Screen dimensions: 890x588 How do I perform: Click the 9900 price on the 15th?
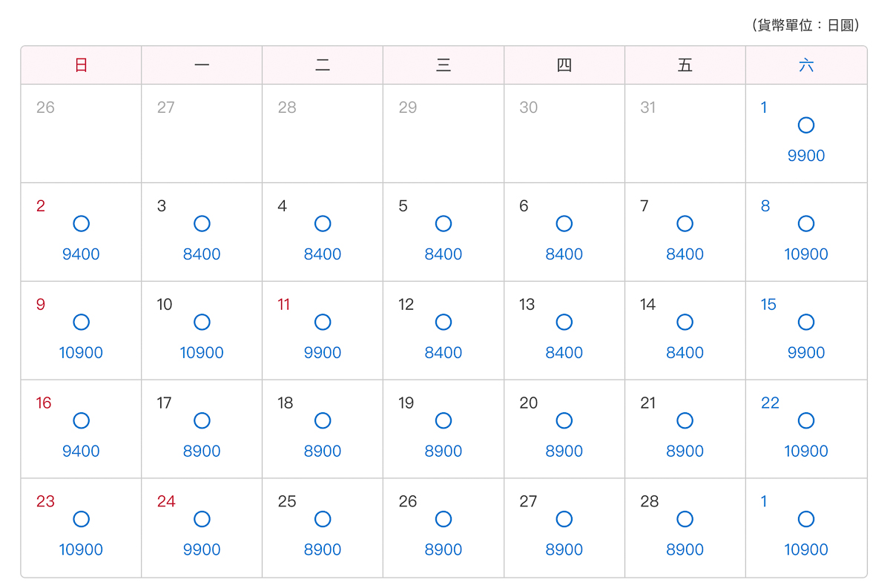point(806,353)
